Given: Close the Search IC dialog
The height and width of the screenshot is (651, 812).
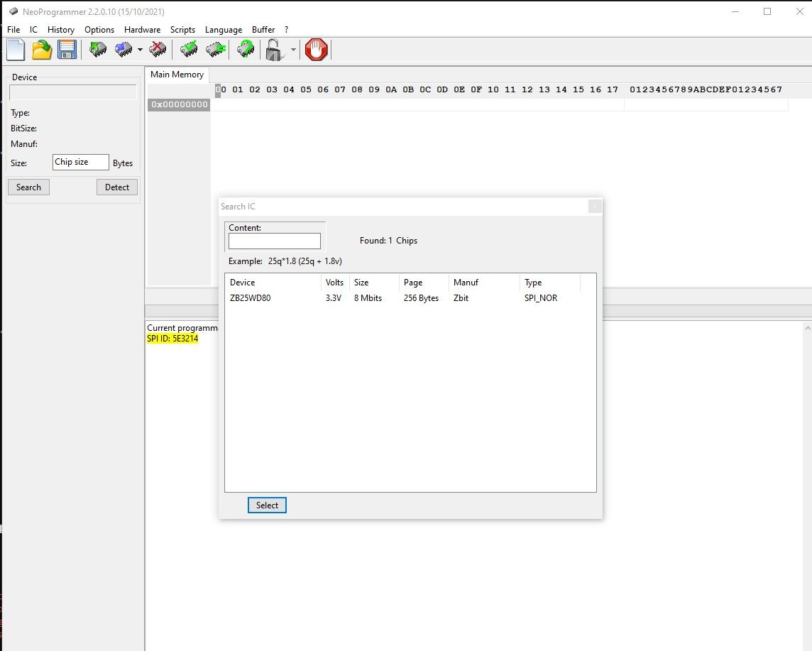Looking at the screenshot, I should pos(595,206).
